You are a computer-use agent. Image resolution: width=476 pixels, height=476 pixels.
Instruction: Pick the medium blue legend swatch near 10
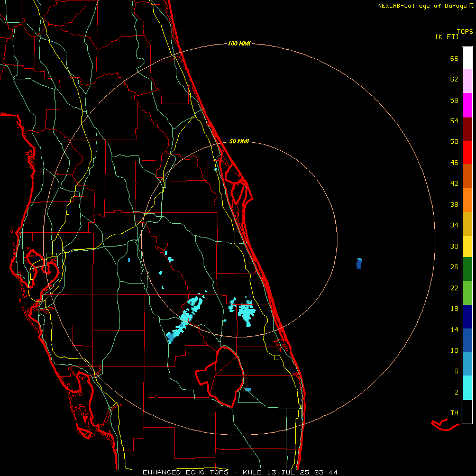point(467,340)
